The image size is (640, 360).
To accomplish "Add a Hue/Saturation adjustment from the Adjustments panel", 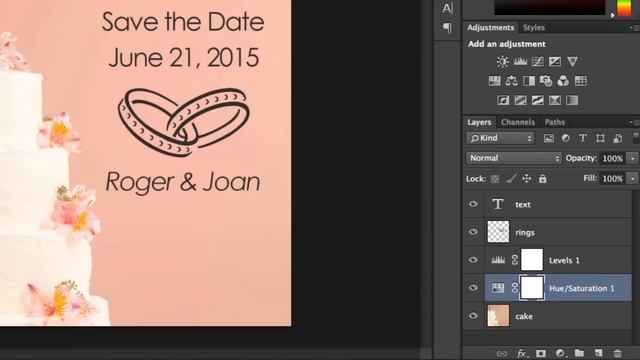I will [494, 81].
